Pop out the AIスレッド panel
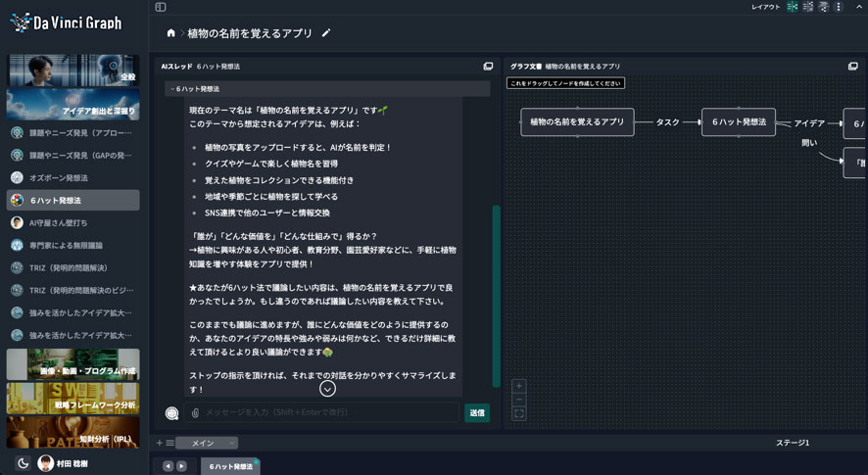The width and height of the screenshot is (868, 475). [x=488, y=66]
